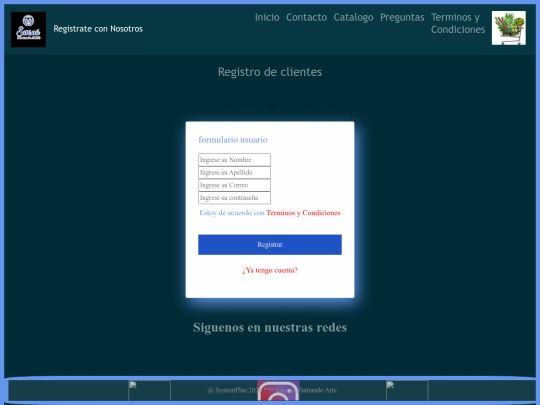Open the Preguntas menu item
This screenshot has width=540, height=405.
point(402,17)
